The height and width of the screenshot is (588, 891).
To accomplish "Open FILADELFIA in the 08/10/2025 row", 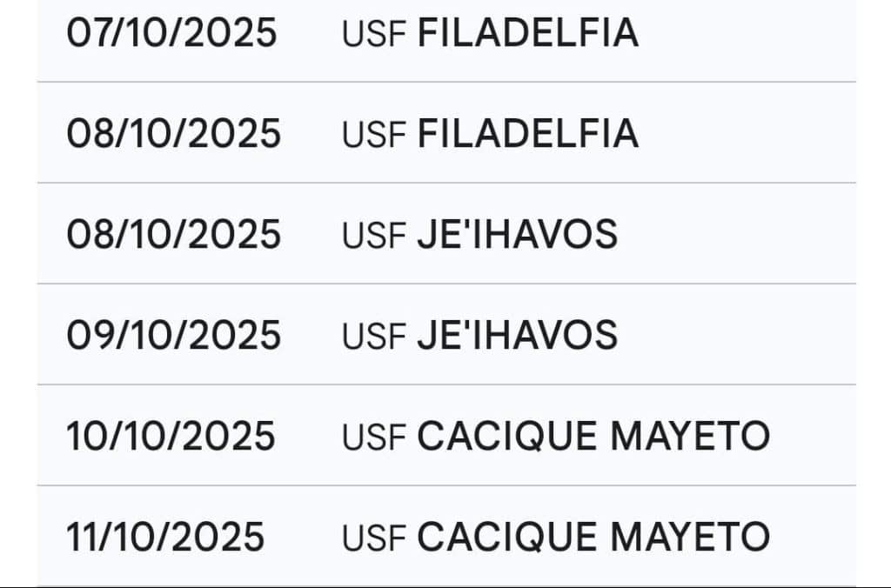I will click(528, 134).
